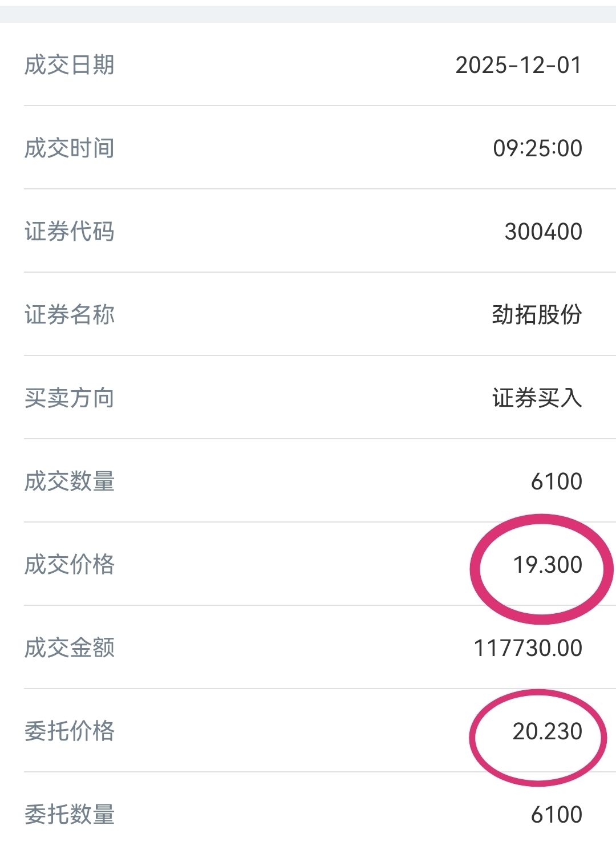Select the 成交日期 label

70,65
